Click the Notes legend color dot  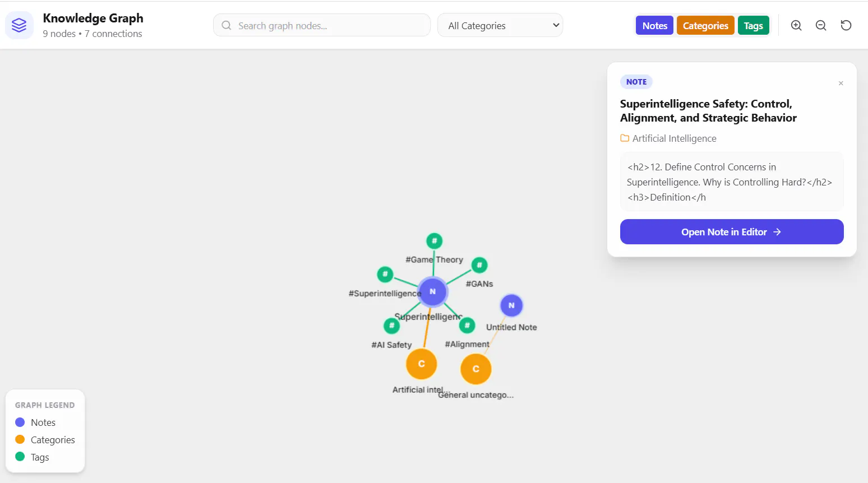[20, 422]
